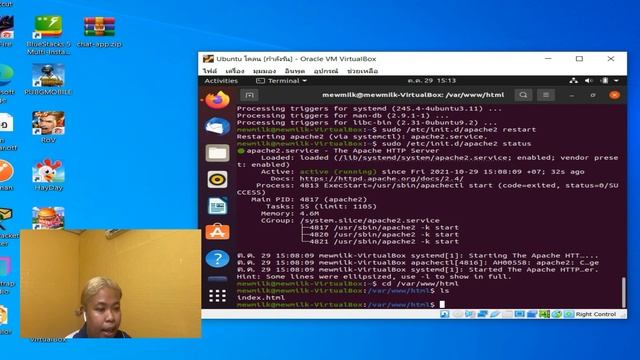Click Ubuntu top bar volume icon

coord(589,81)
